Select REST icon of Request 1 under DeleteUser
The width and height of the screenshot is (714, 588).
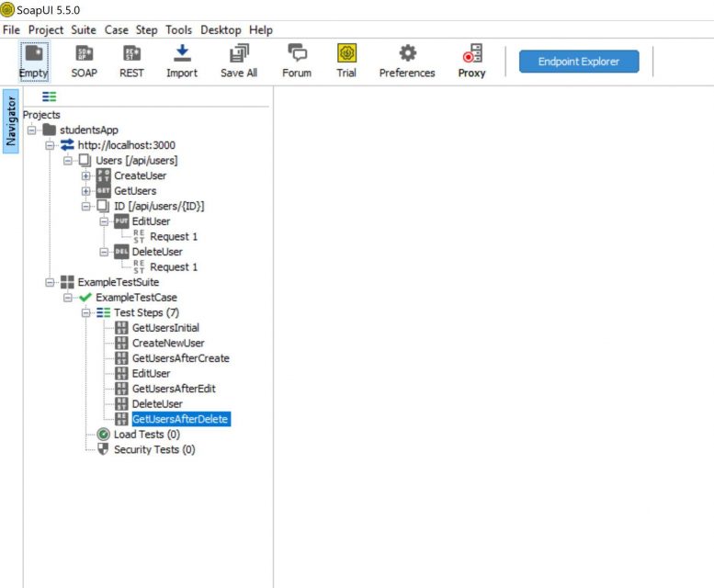click(140, 267)
